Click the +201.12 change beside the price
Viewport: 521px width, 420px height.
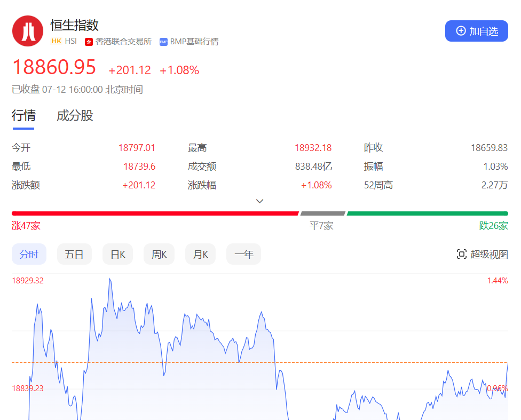click(x=130, y=70)
